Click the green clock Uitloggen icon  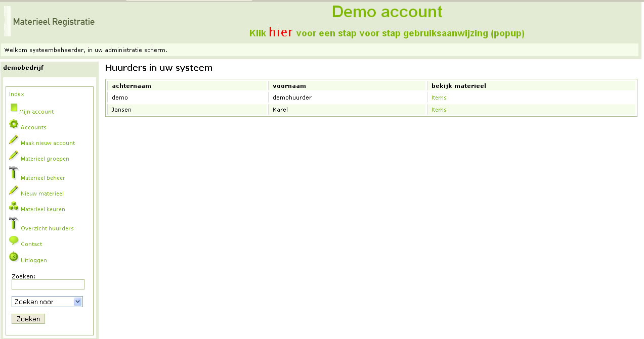pyautogui.click(x=14, y=257)
